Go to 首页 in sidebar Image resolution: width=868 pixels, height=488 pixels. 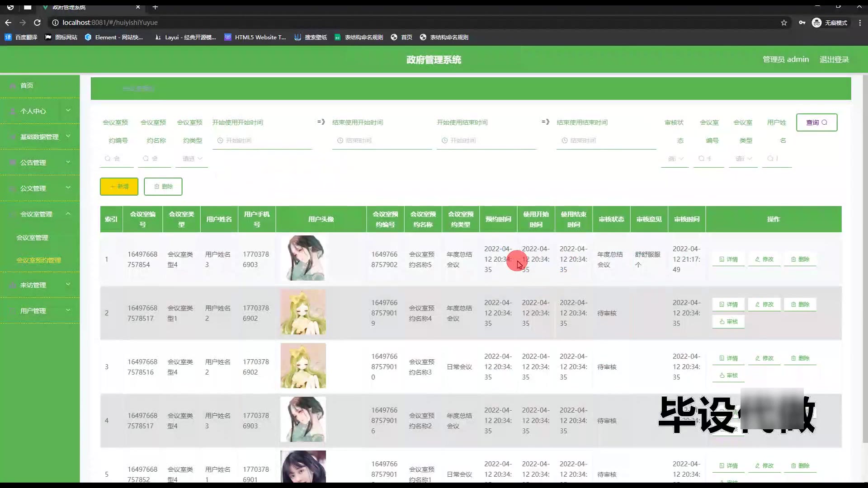coord(27,85)
